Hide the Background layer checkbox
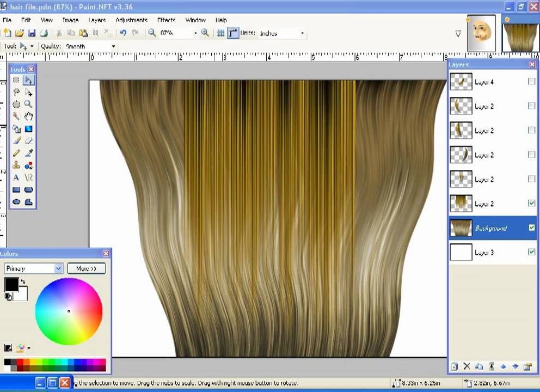The width and height of the screenshot is (540, 392). (531, 228)
